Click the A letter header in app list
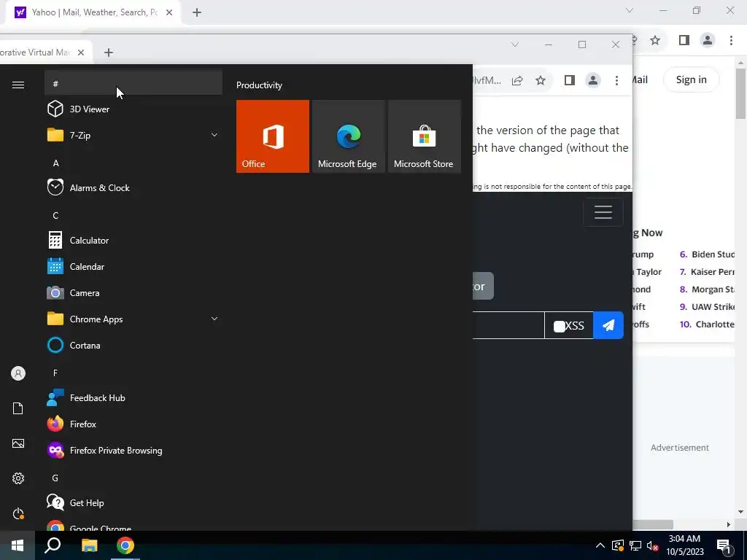This screenshot has height=560, width=747. 133,163
